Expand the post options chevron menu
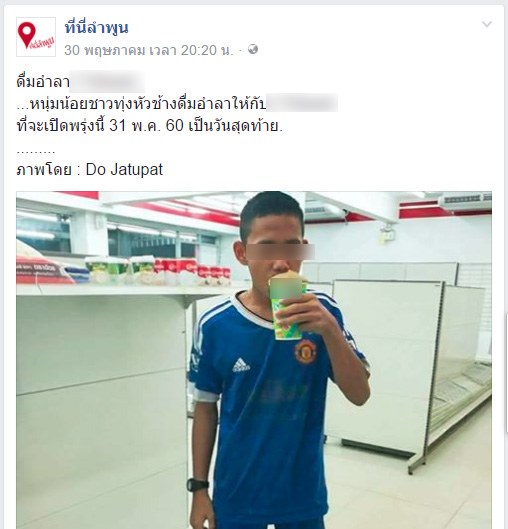This screenshot has width=508, height=529. (x=486, y=24)
